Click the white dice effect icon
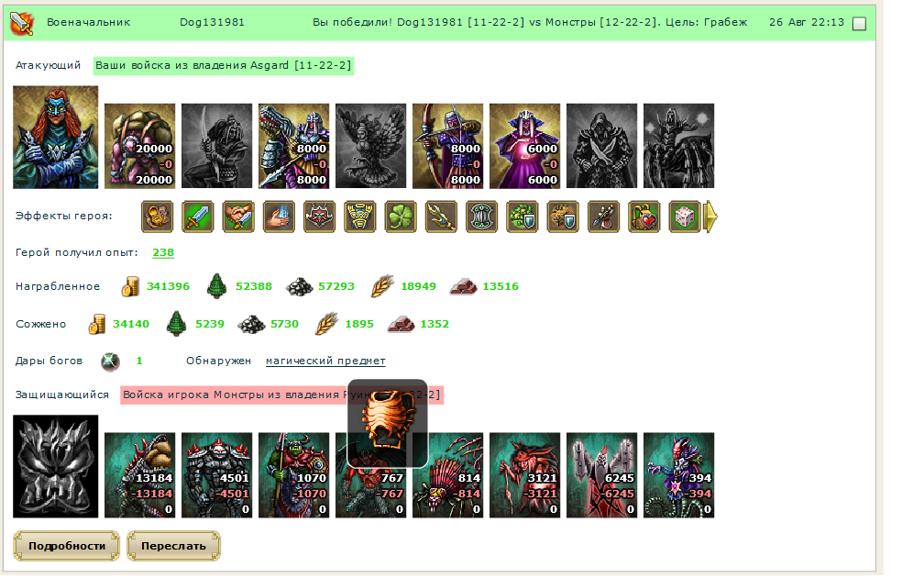 pyautogui.click(x=686, y=217)
